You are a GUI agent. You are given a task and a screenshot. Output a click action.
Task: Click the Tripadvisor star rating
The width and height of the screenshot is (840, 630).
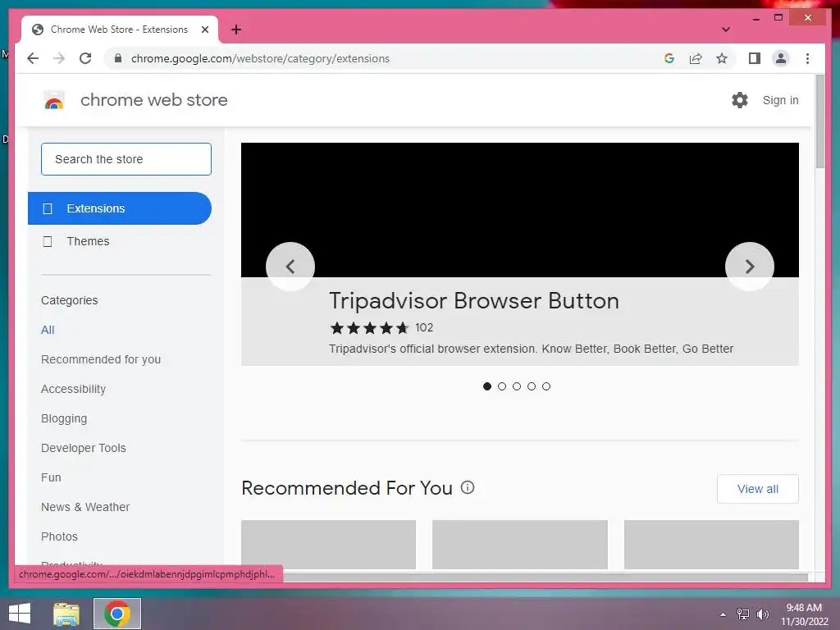369,328
